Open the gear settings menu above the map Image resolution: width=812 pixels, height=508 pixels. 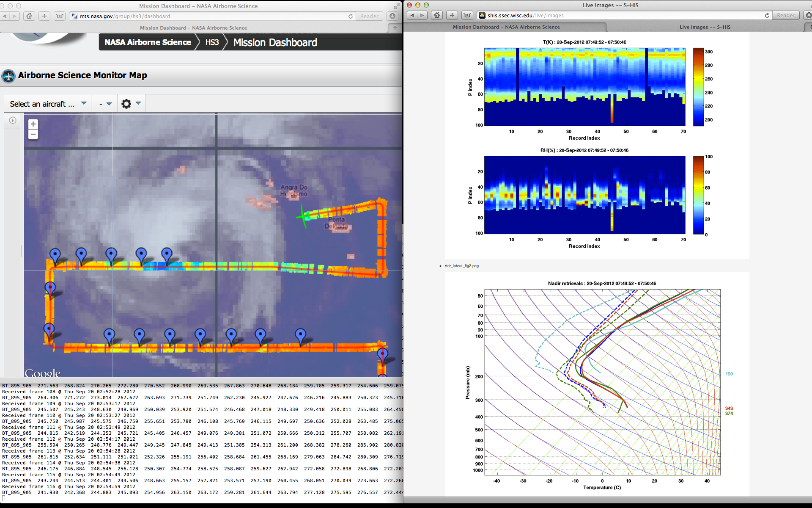[x=126, y=104]
